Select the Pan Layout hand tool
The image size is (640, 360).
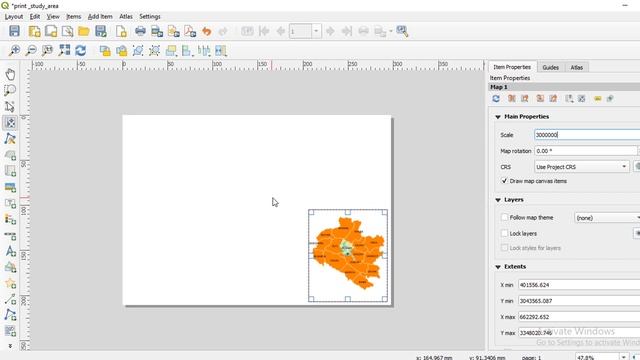[x=10, y=74]
